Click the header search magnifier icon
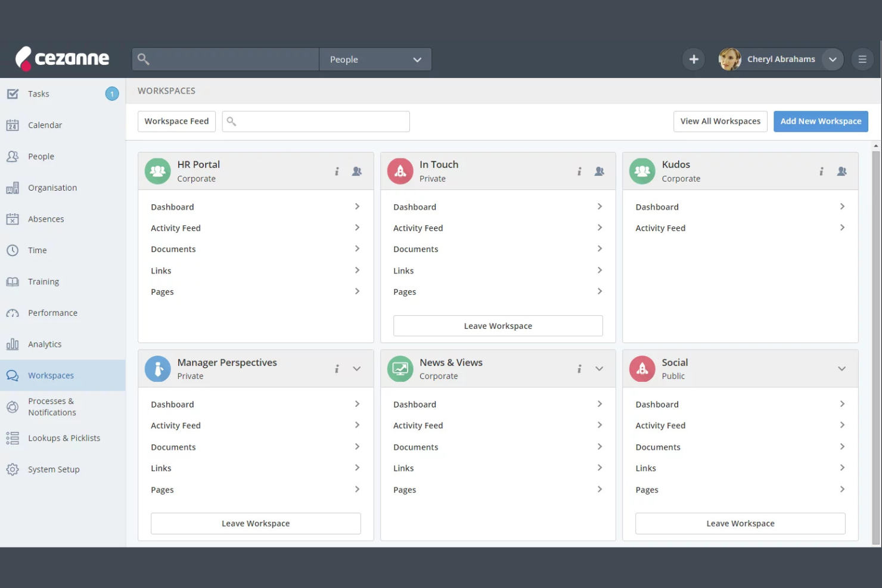This screenshot has width=882, height=588. point(144,59)
